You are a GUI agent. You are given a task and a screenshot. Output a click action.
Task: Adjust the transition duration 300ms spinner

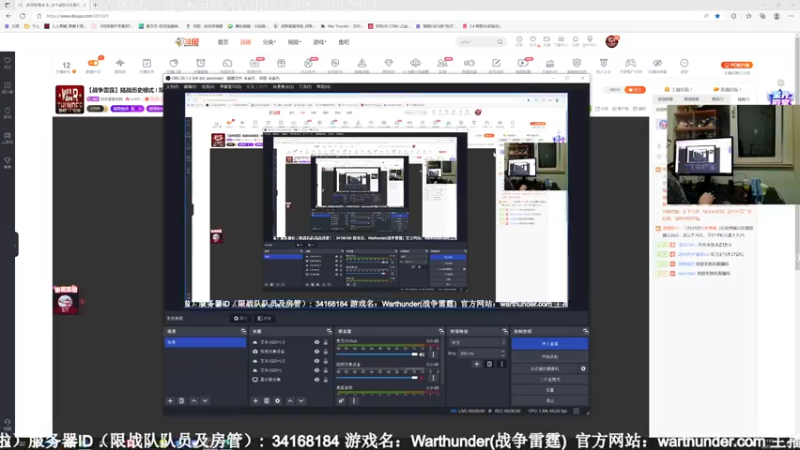pyautogui.click(x=483, y=353)
